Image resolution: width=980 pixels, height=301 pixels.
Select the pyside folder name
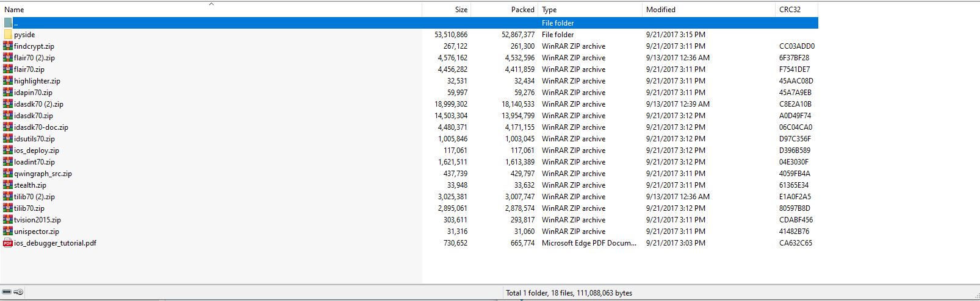point(24,35)
